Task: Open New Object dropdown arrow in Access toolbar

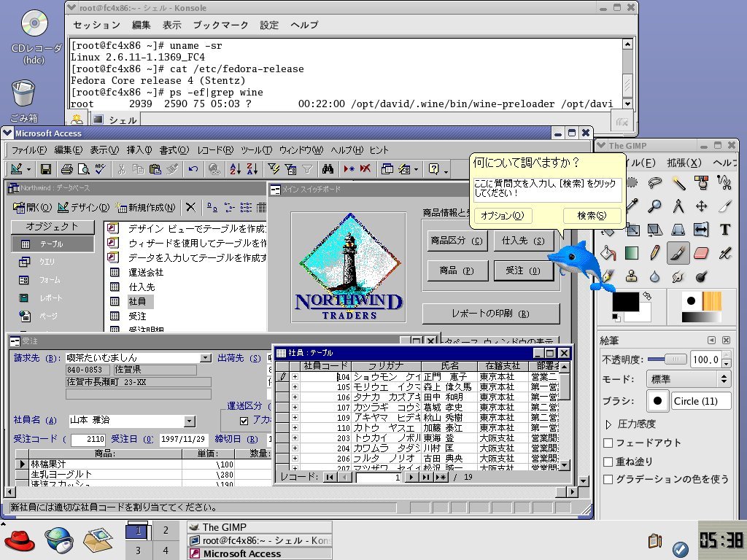Action: (x=416, y=169)
